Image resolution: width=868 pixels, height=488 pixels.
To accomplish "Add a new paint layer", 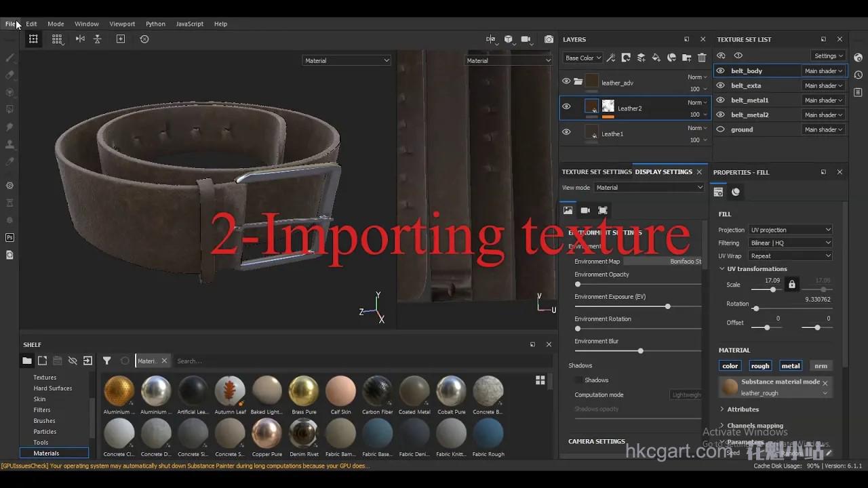I will tap(641, 58).
